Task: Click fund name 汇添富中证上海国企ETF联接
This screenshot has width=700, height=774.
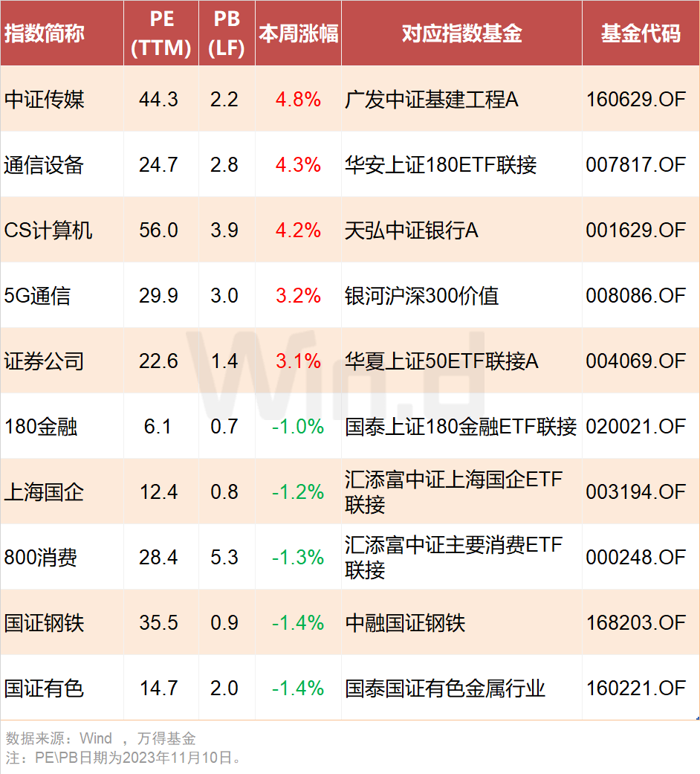Action: point(454,491)
